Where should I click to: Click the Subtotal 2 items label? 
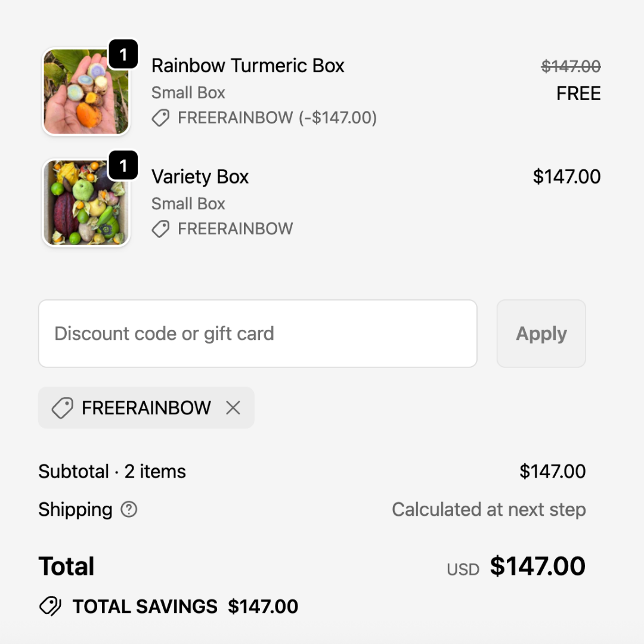pos(112,472)
